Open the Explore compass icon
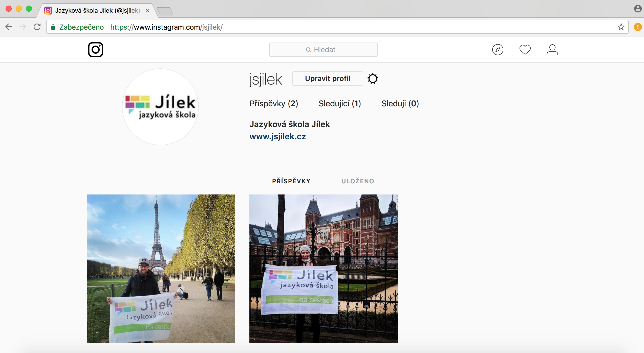 [x=498, y=50]
